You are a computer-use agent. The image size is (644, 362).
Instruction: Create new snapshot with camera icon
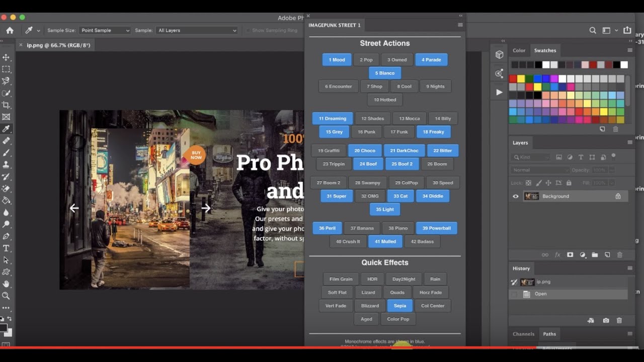606,320
